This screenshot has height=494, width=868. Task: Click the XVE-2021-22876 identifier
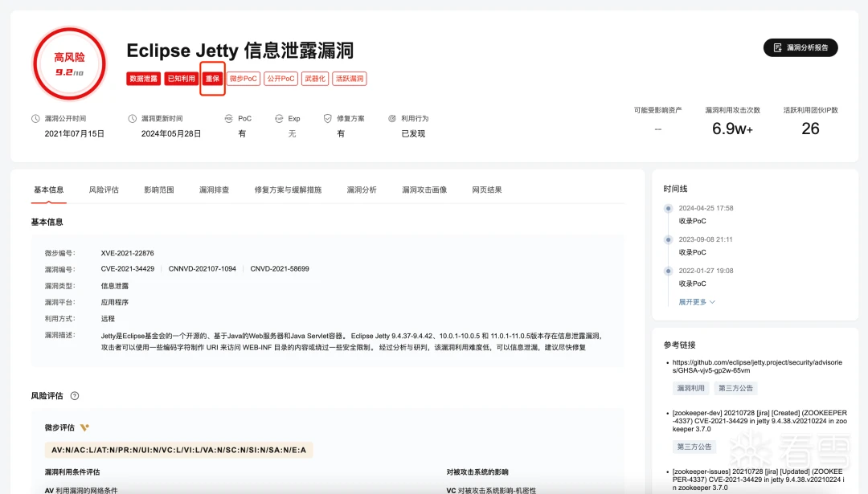[x=127, y=253]
